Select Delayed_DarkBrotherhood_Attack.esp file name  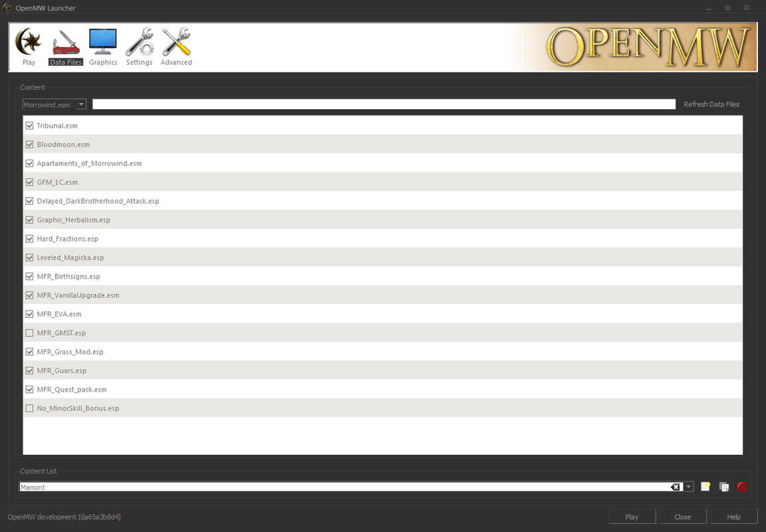pos(98,201)
